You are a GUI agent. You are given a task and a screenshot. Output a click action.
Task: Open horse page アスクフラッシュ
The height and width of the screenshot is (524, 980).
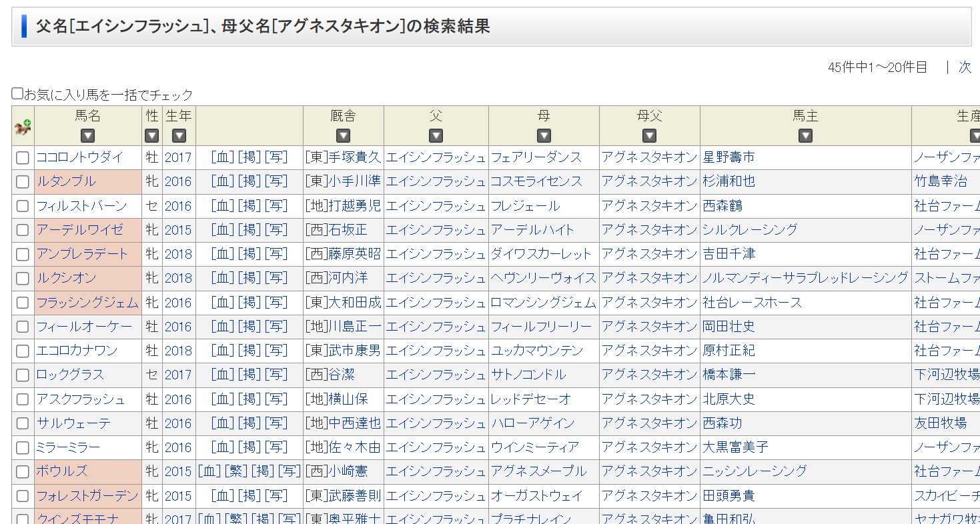pyautogui.click(x=81, y=399)
